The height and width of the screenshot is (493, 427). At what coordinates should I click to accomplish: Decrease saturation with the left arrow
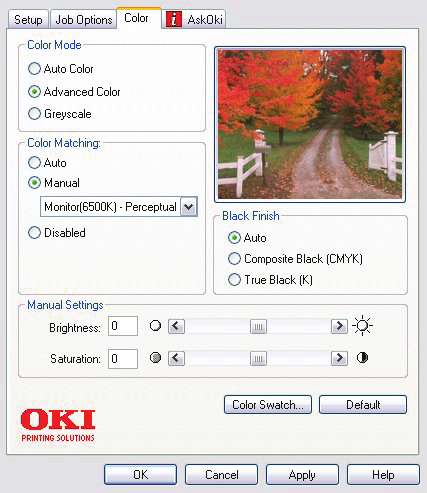176,359
